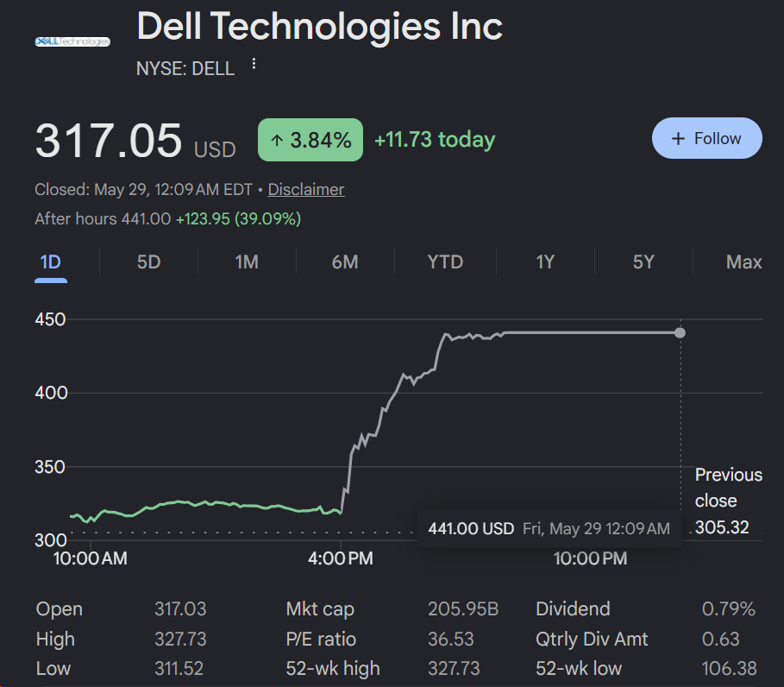The width and height of the screenshot is (784, 687).
Task: Click the 441.00 USD chart tooltip
Action: pyautogui.click(x=549, y=529)
